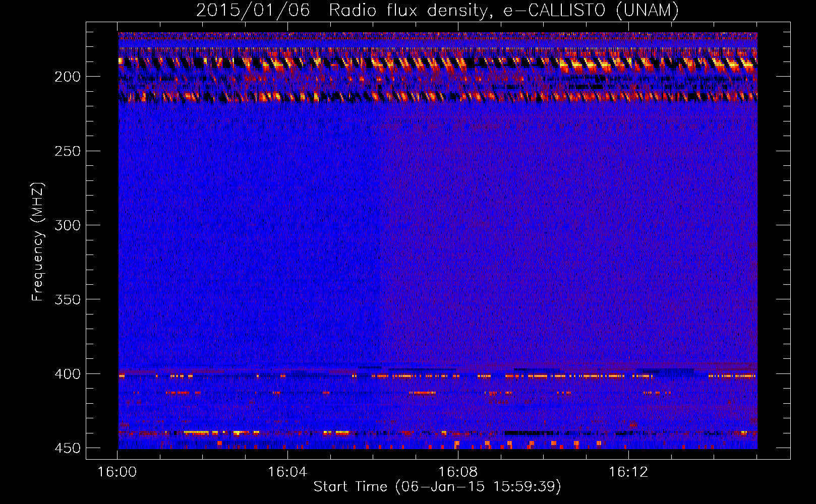
Task: Click the 450 frequency tick label
Action: tap(68, 448)
